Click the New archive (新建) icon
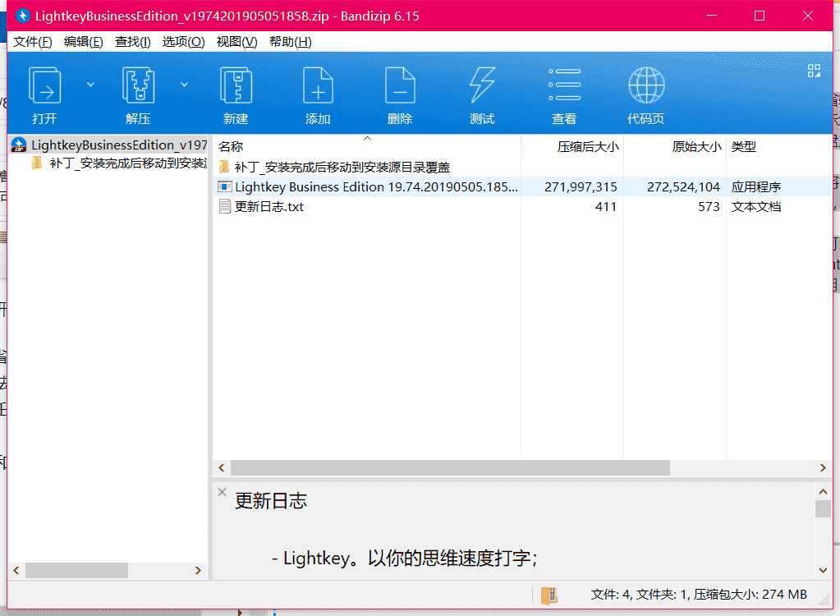Screen dimensions: 840x616 pos(236,85)
